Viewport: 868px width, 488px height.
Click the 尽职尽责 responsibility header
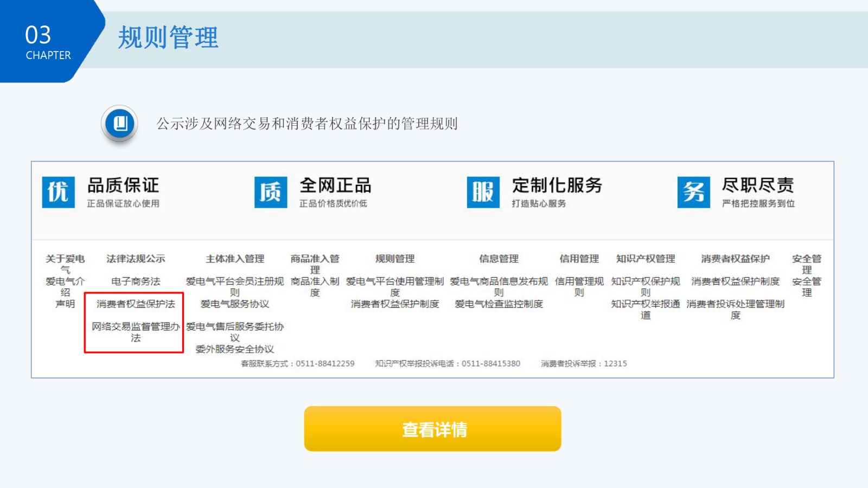[x=758, y=185]
